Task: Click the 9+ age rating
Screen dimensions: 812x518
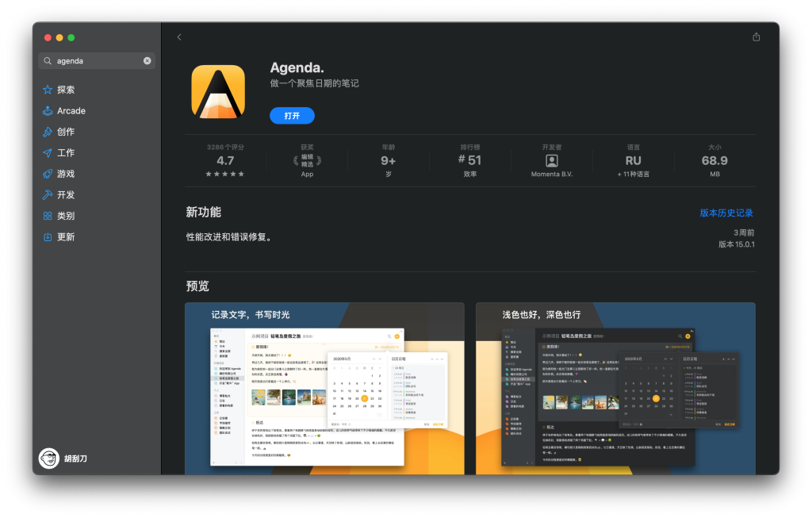Action: pyautogui.click(x=389, y=160)
